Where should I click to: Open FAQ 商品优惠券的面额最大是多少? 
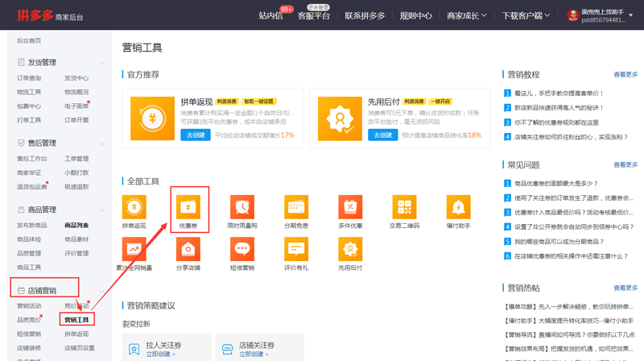pos(556,184)
